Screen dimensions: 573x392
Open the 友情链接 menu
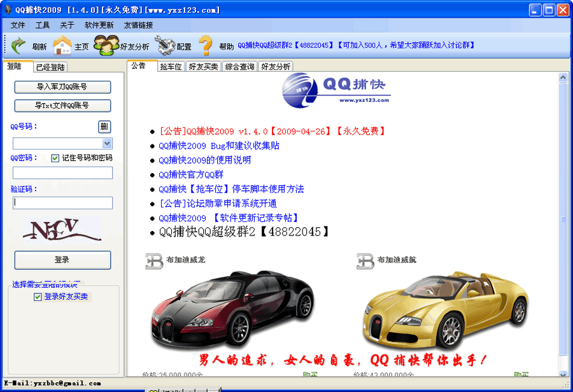coord(139,25)
